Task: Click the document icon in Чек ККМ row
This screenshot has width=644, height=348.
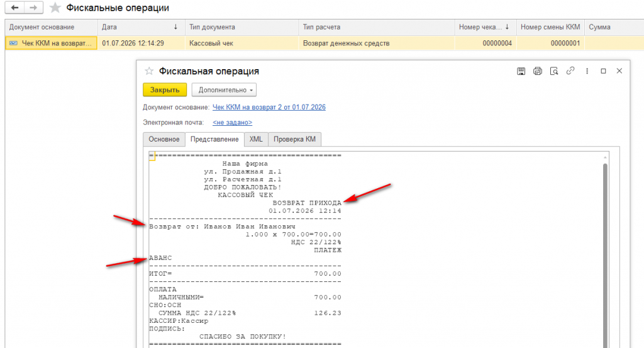Action: 14,43
